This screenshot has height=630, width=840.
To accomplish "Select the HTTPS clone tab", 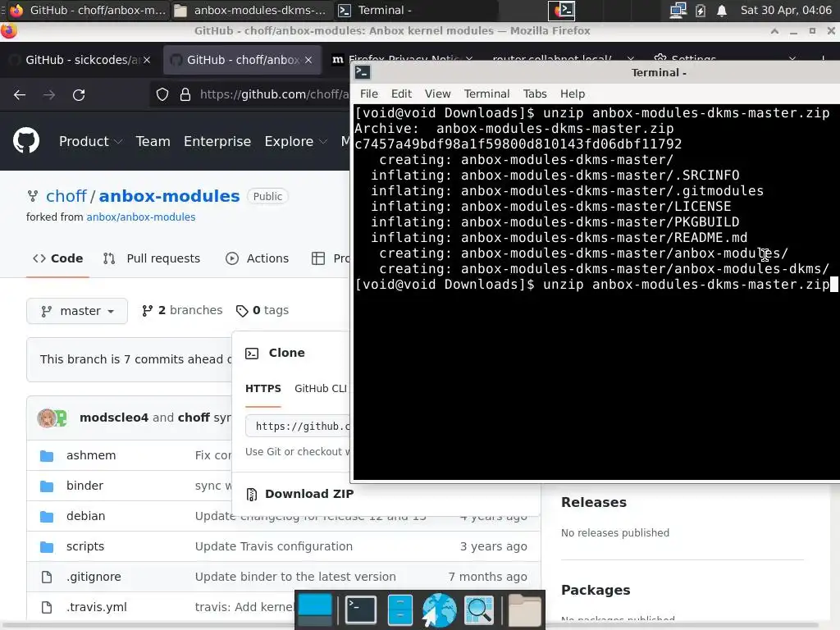I will tap(263, 389).
